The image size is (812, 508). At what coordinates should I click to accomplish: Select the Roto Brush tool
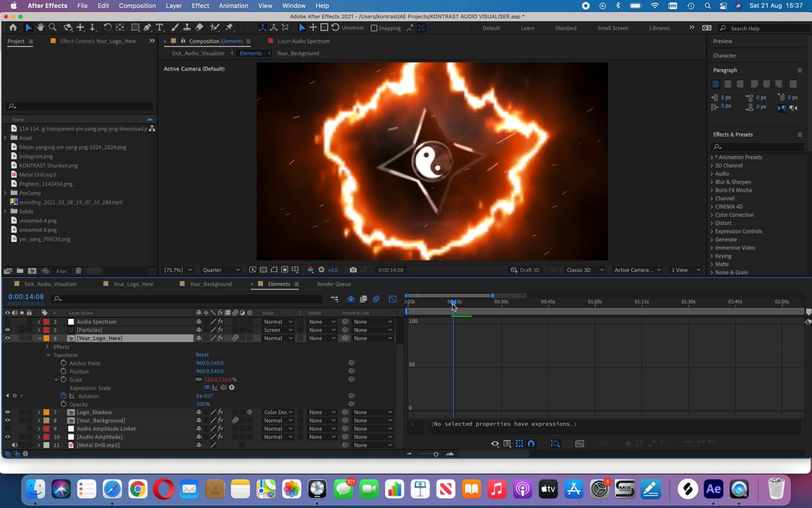click(215, 28)
